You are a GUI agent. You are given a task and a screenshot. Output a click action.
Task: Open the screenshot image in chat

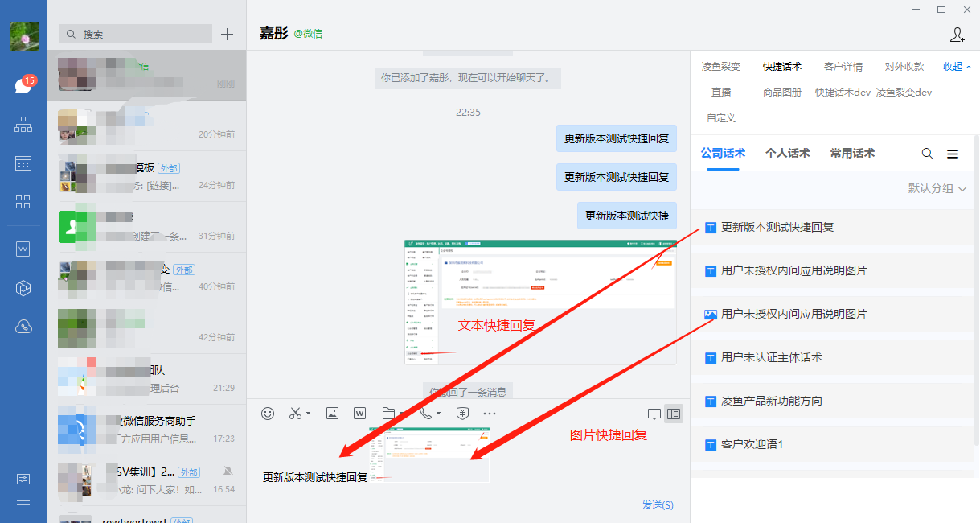tap(540, 302)
